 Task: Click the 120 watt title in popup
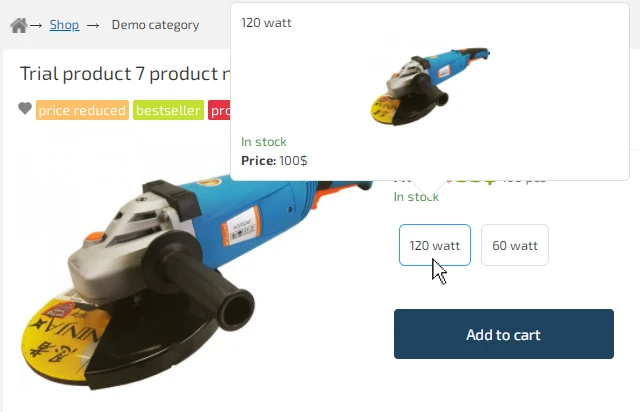(x=266, y=22)
